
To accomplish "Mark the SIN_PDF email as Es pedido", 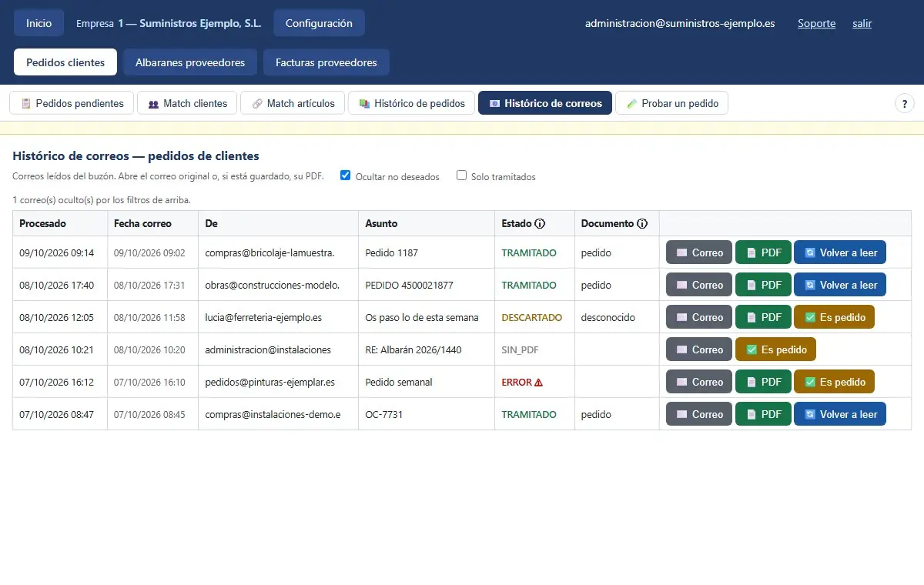I will (775, 349).
